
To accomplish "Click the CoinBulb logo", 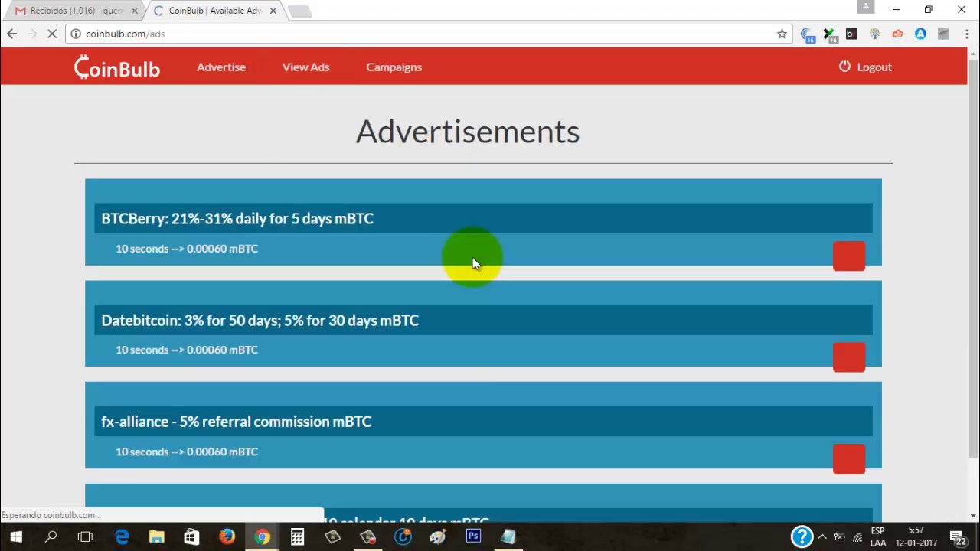I will (117, 67).
